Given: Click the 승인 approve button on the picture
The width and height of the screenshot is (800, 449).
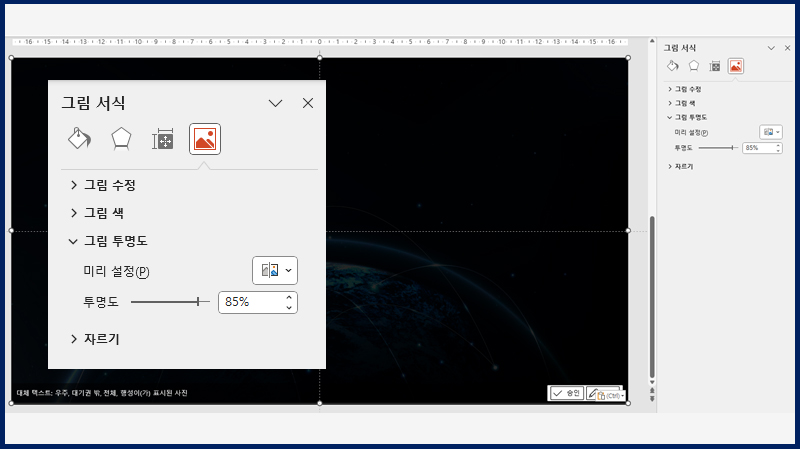Looking at the screenshot, I should point(566,393).
